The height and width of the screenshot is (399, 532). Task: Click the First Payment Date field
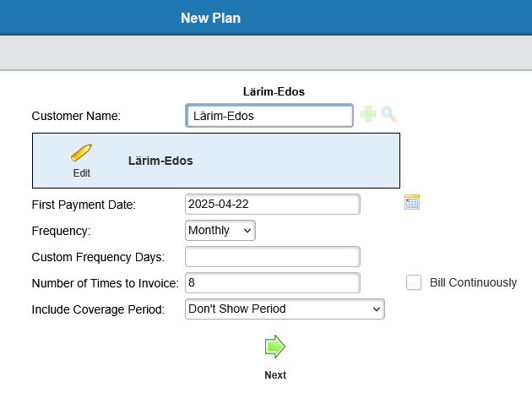point(273,204)
